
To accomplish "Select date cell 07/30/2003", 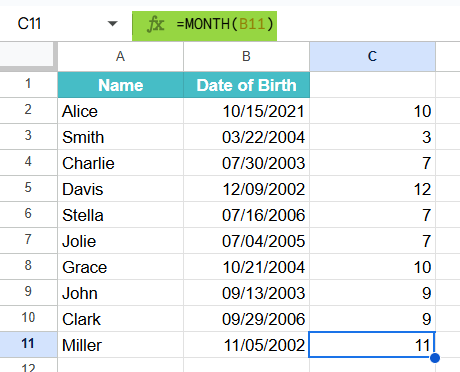I will (246, 163).
